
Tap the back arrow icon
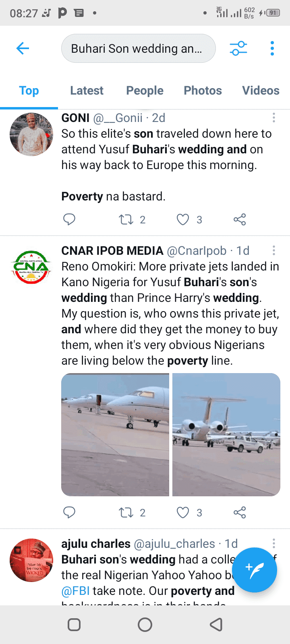(x=23, y=48)
